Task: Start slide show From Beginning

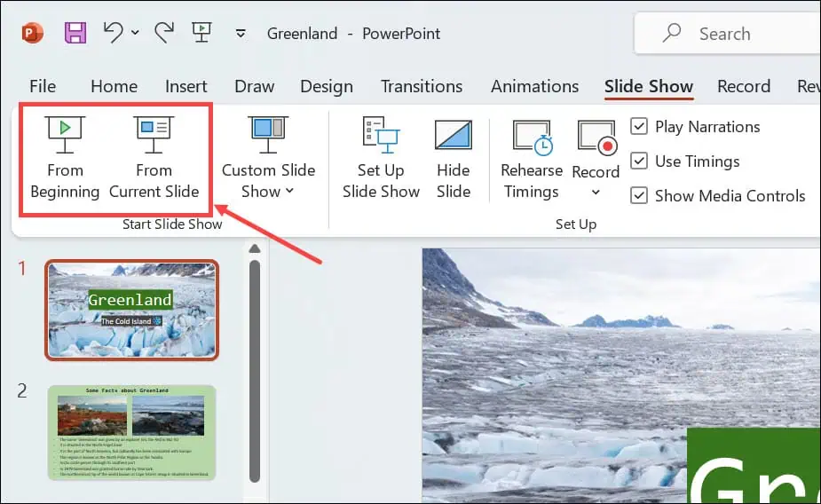Action: [x=65, y=158]
